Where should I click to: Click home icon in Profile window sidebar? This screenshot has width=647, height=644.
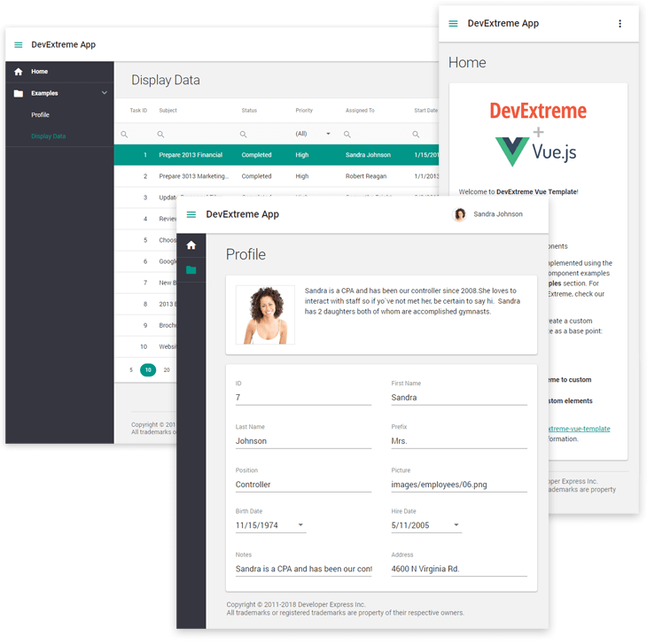[x=191, y=245]
